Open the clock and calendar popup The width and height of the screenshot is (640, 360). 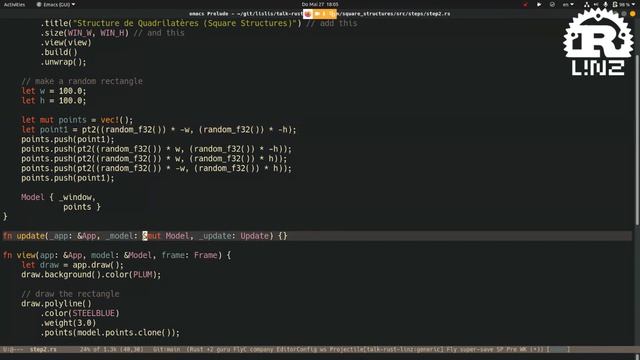pyautogui.click(x=320, y=4)
